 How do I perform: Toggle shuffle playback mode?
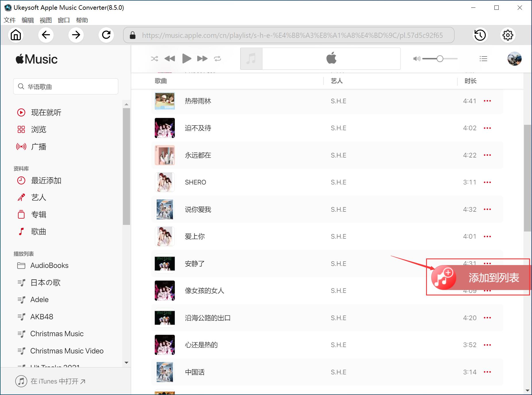point(154,59)
